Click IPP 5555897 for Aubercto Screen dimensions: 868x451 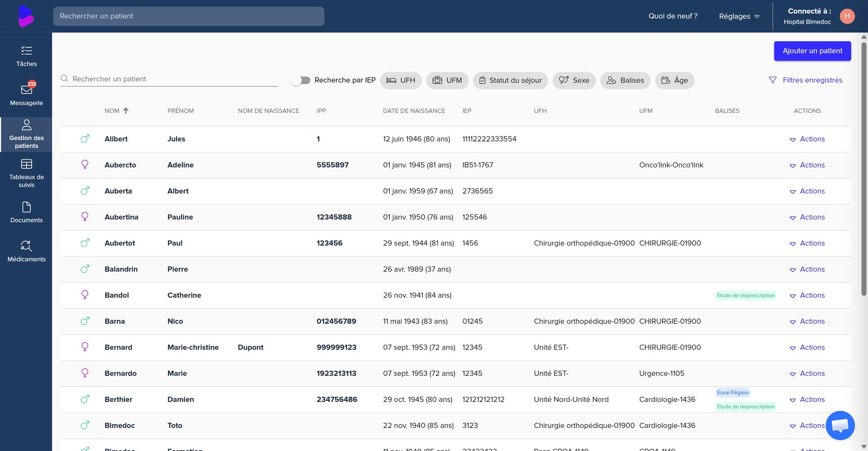[x=333, y=165]
